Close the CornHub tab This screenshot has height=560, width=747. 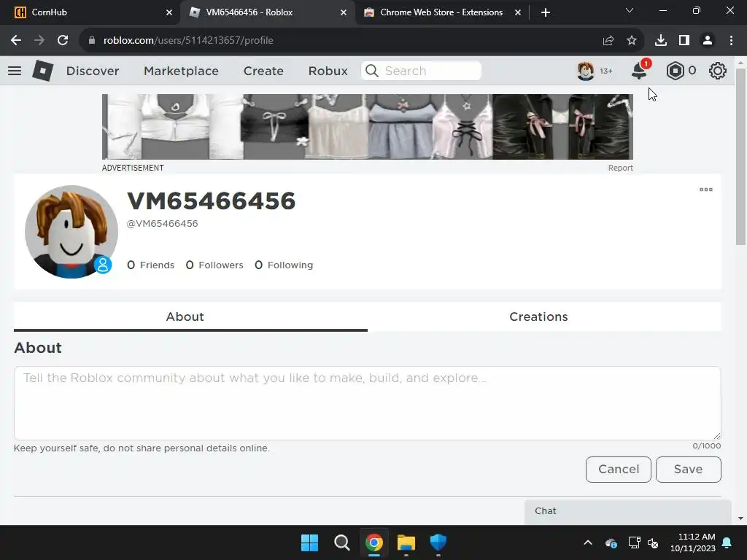(169, 12)
